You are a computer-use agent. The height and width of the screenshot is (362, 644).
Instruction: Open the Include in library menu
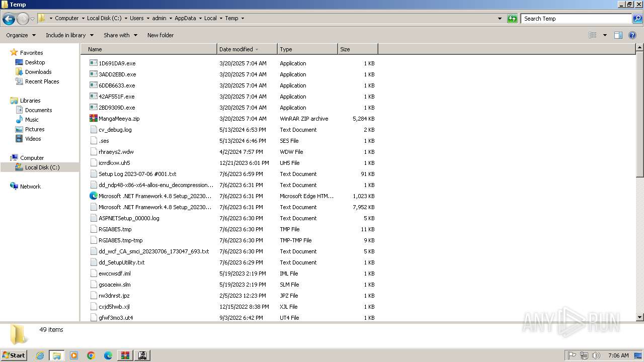point(69,35)
